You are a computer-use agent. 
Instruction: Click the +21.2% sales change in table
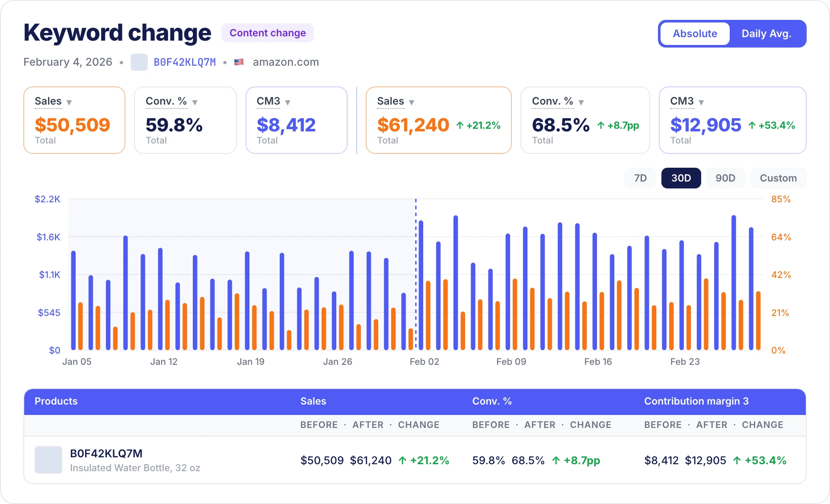pos(430,460)
